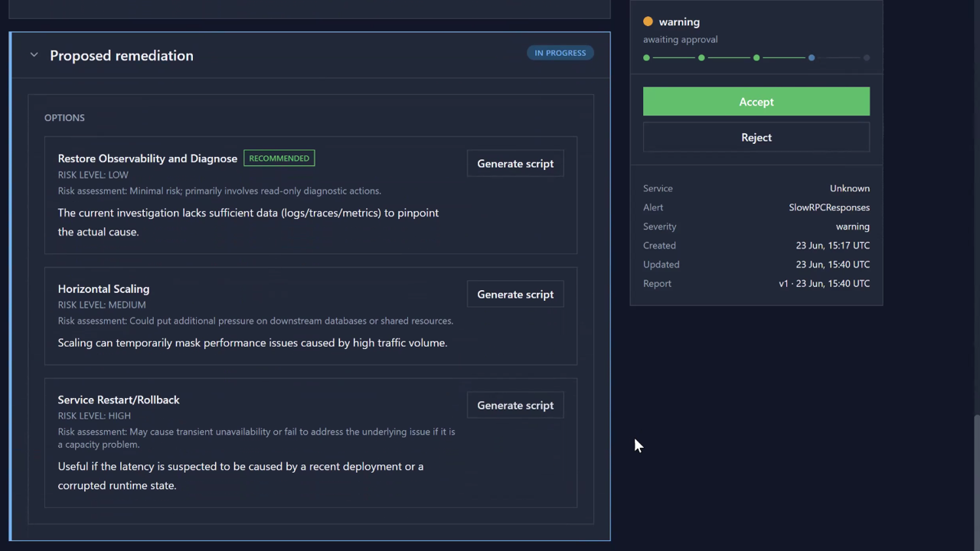Screen dimensions: 980x551
Task: Click the orange warning status dot
Action: click(x=648, y=21)
